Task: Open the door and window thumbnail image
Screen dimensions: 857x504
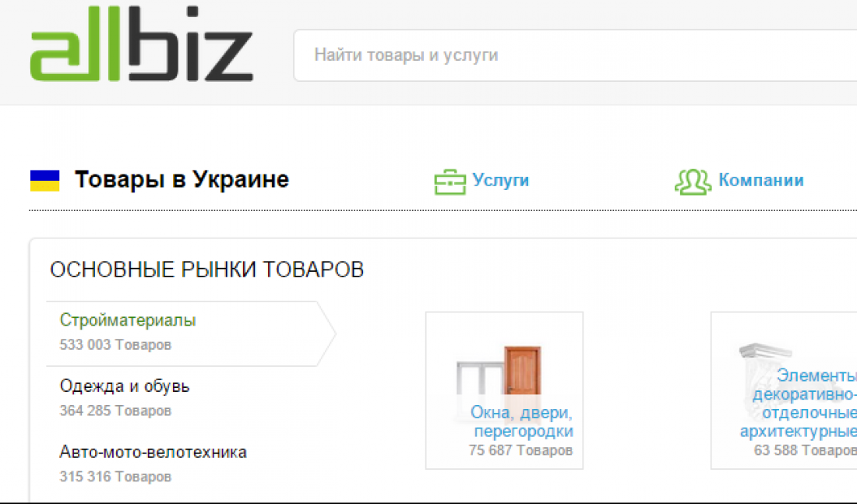Action: pyautogui.click(x=499, y=371)
